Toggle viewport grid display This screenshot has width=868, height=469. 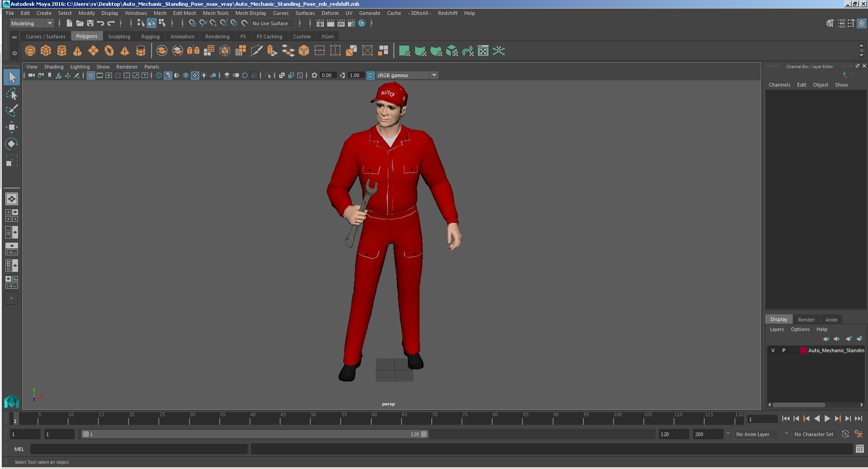[x=91, y=75]
